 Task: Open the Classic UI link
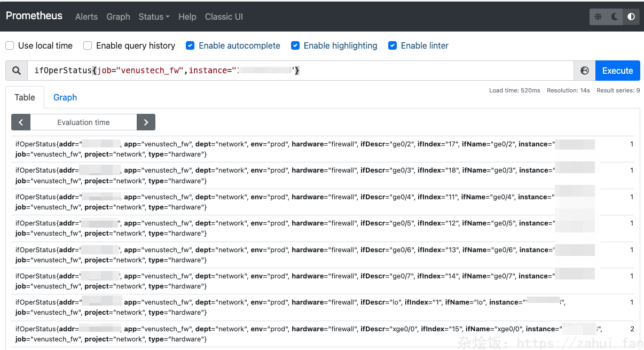[224, 17]
